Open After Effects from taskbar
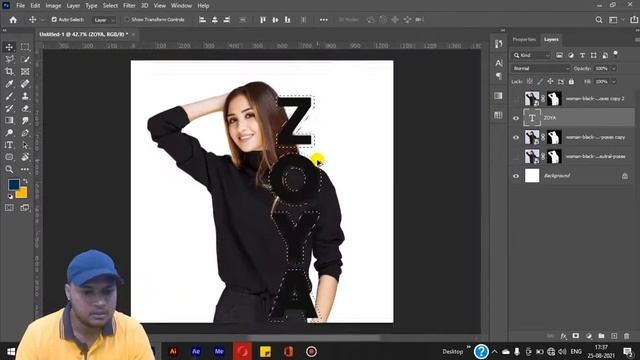The height and width of the screenshot is (360, 640). [196, 351]
